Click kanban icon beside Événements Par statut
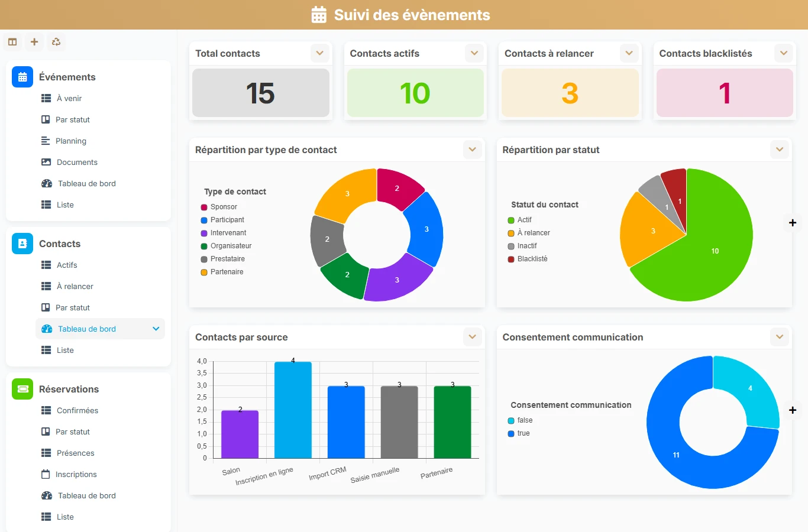 (x=46, y=119)
